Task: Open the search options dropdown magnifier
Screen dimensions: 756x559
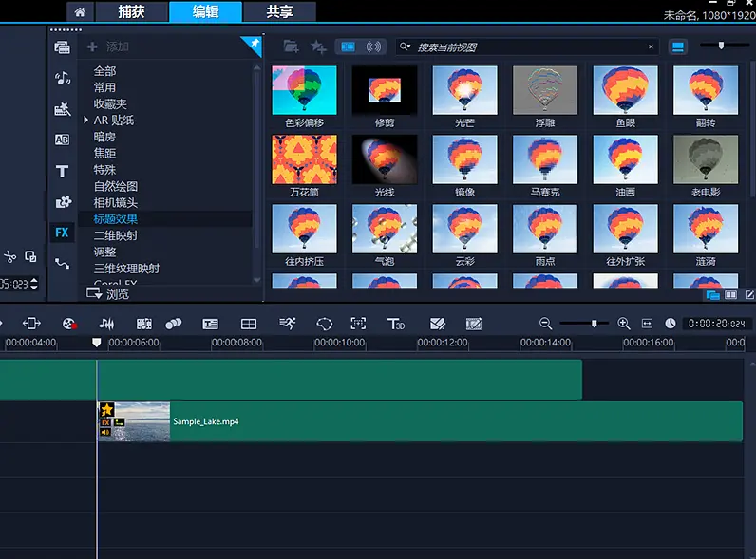Action: coord(405,47)
